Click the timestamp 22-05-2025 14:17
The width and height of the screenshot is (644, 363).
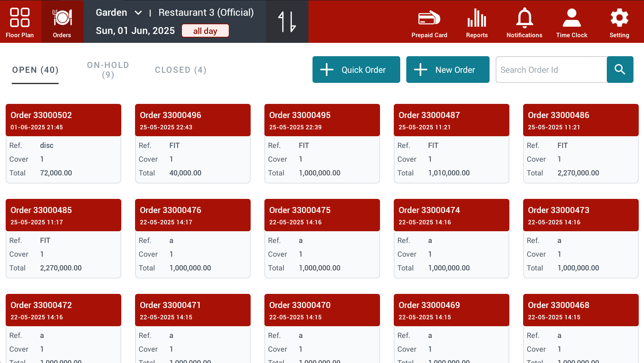(x=166, y=222)
